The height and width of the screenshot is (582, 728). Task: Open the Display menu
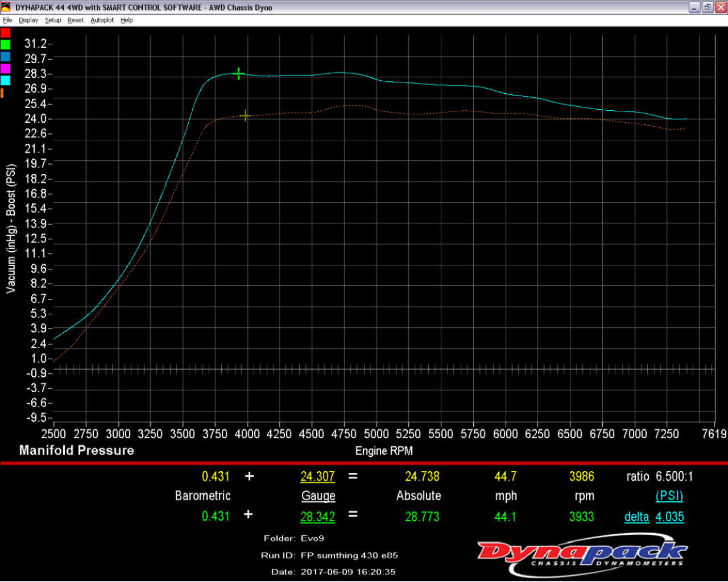tap(28, 20)
